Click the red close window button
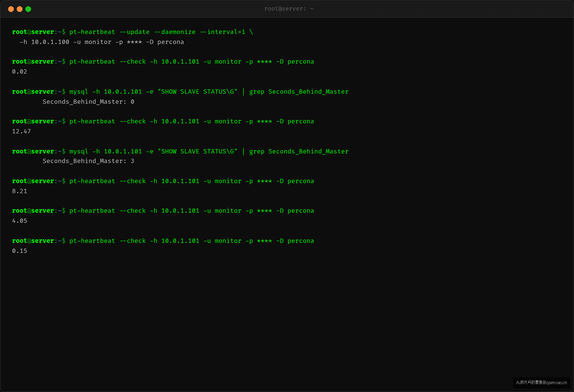The image size is (574, 392). pyautogui.click(x=11, y=9)
